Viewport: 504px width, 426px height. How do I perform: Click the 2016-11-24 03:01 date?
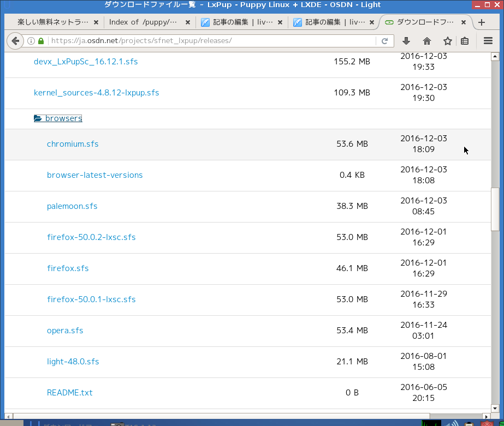coord(424,331)
